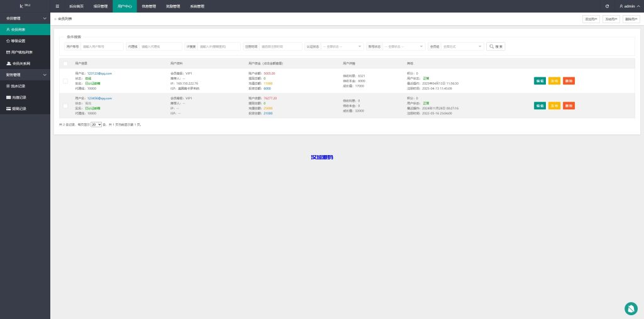Open the admin user dropdown menu
This screenshot has height=319, width=644.
click(629, 6)
